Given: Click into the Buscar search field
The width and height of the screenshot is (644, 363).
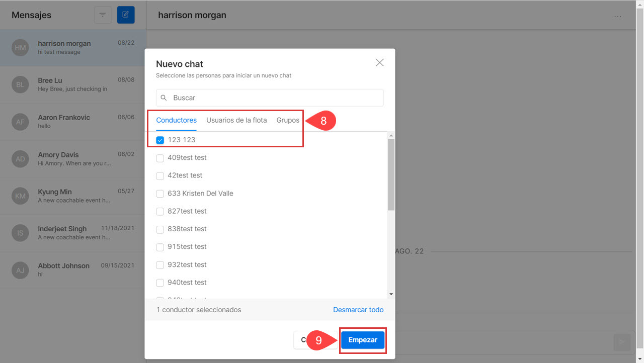Looking at the screenshot, I should coord(272,98).
